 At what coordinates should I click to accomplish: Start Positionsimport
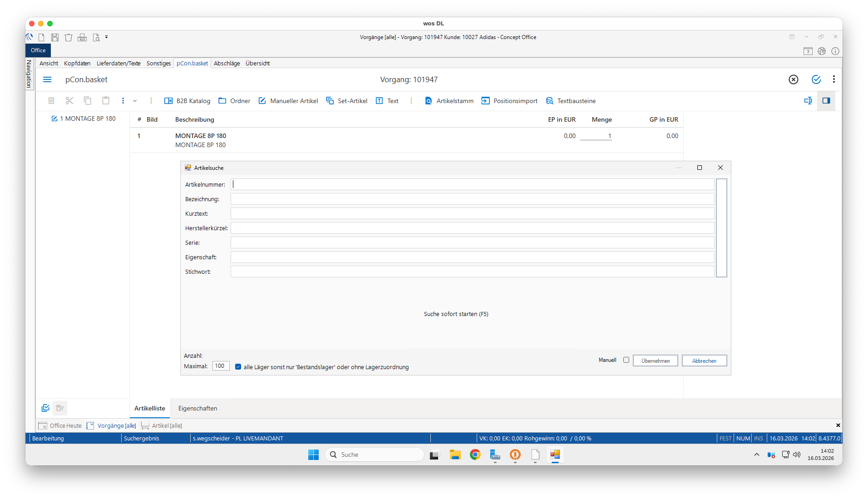[x=509, y=101]
